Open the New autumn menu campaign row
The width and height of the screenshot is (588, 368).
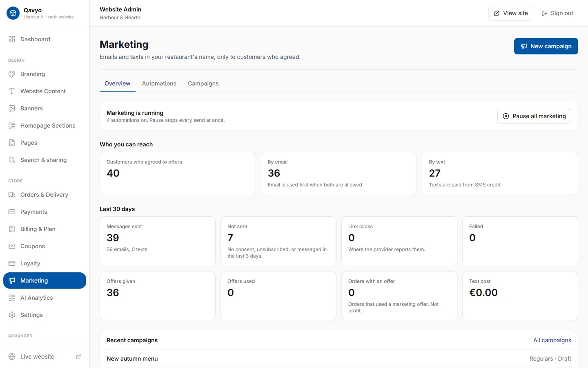click(339, 359)
